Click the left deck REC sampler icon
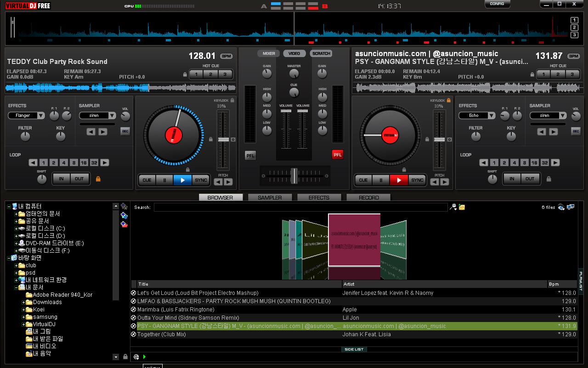588x368 pixels. [125, 132]
